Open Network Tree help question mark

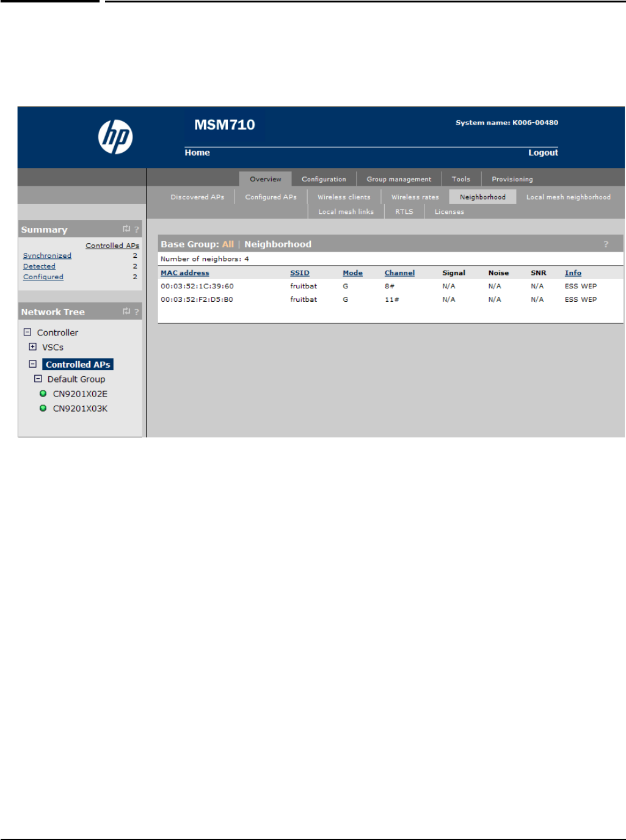137,312
